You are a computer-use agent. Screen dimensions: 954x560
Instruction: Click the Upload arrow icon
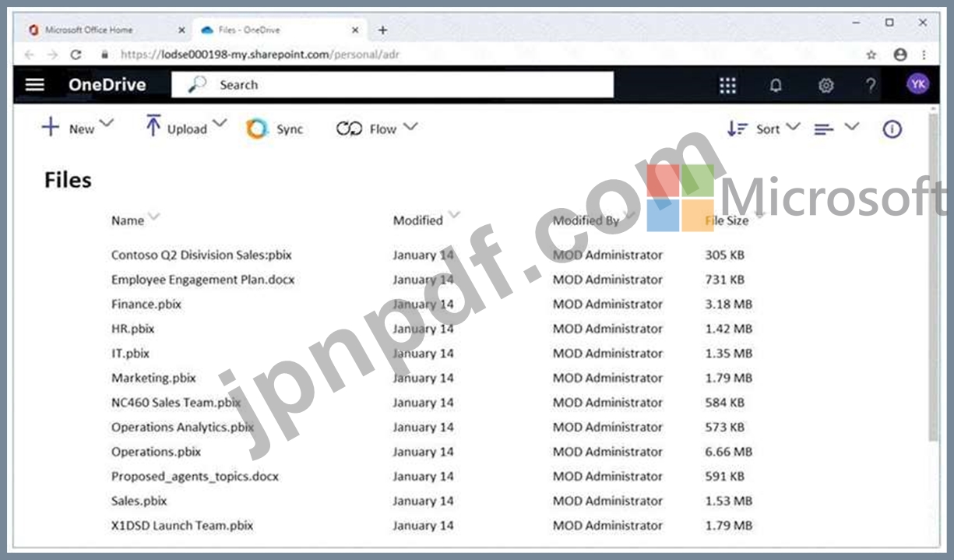click(153, 126)
